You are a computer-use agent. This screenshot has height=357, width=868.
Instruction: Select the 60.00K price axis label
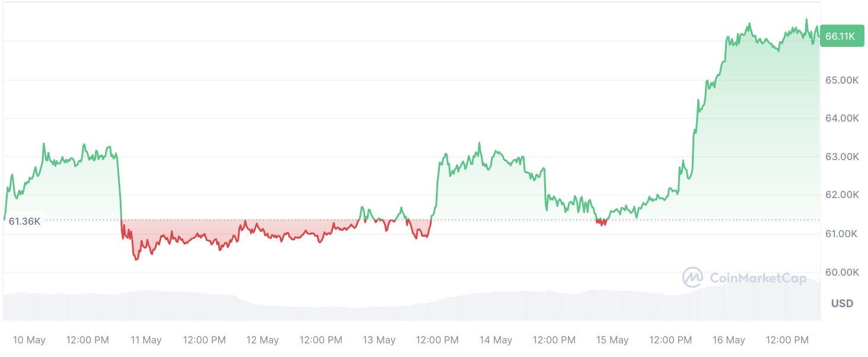pos(842,273)
